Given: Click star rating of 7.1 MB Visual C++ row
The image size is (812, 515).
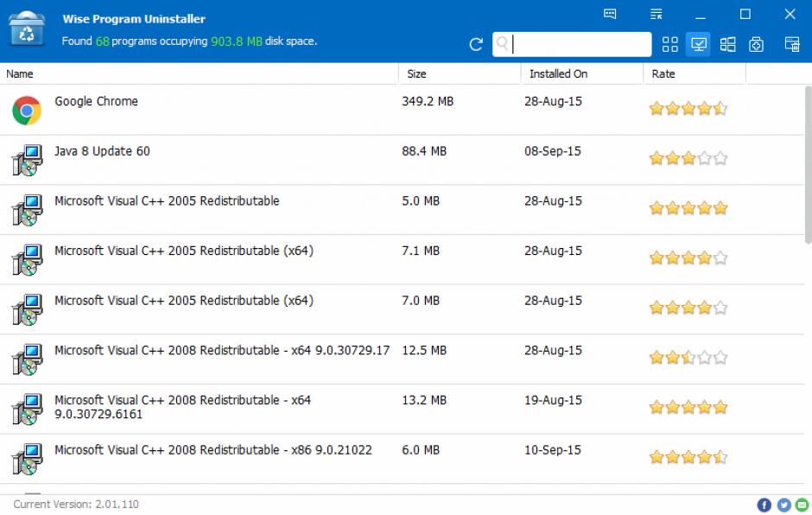Looking at the screenshot, I should (688, 257).
